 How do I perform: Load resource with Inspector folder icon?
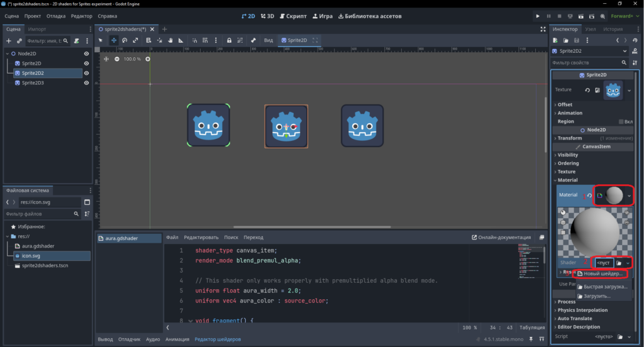point(566,40)
